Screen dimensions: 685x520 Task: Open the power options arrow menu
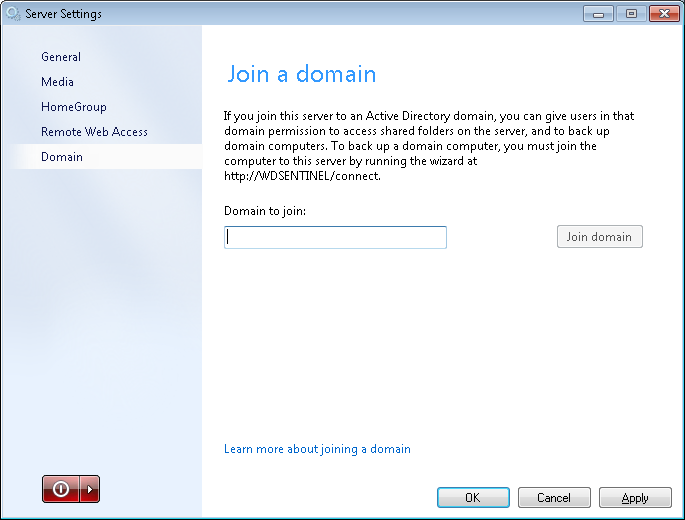pyautogui.click(x=90, y=489)
